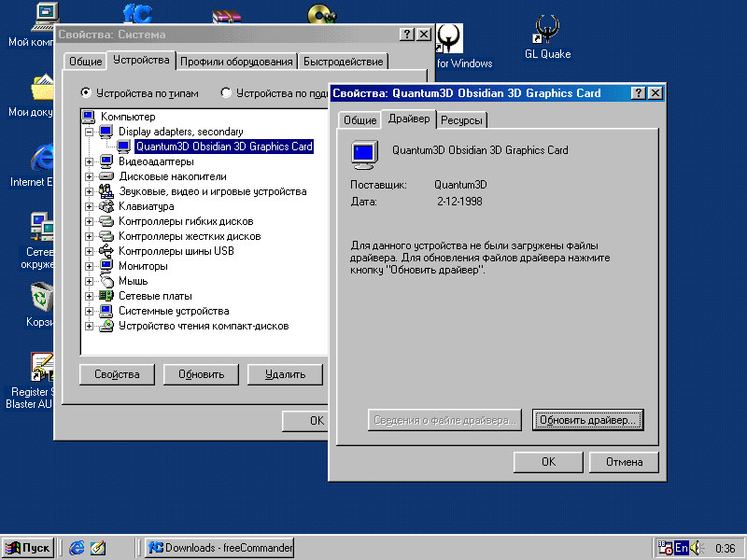Click the clock showing 0:36
The height and width of the screenshot is (560, 747).
725,548
